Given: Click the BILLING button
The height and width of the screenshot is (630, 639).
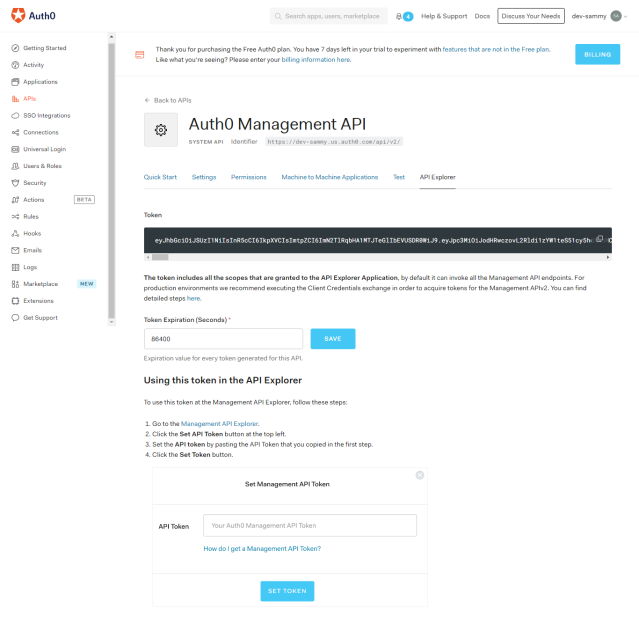Looking at the screenshot, I should tap(597, 54).
